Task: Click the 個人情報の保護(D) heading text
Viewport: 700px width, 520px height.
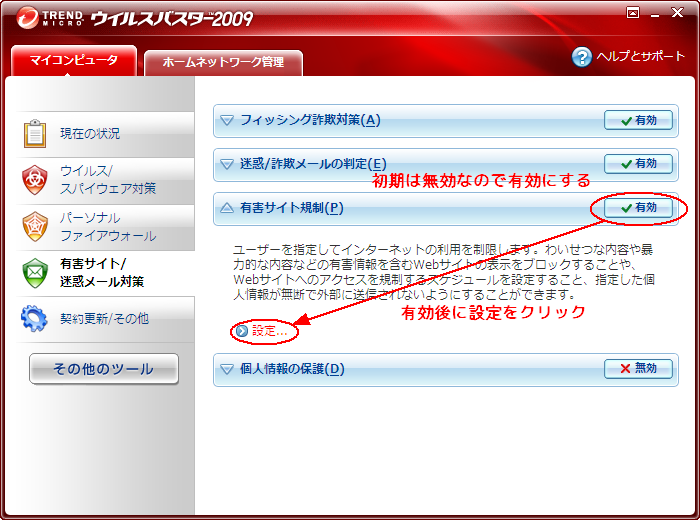Action: click(292, 369)
